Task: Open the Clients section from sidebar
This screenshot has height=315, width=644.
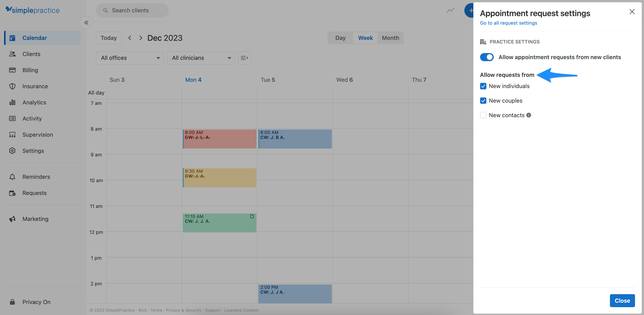Action: point(31,54)
